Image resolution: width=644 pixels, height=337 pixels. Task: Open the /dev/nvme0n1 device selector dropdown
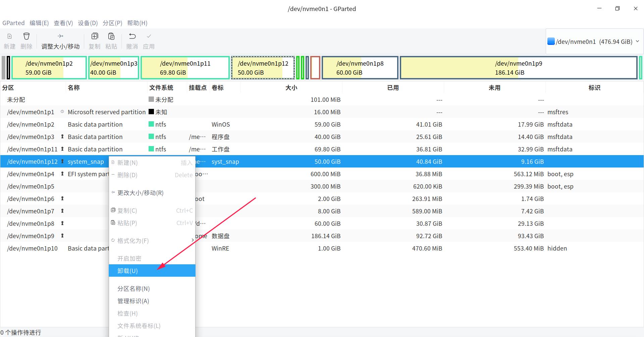[x=594, y=42]
